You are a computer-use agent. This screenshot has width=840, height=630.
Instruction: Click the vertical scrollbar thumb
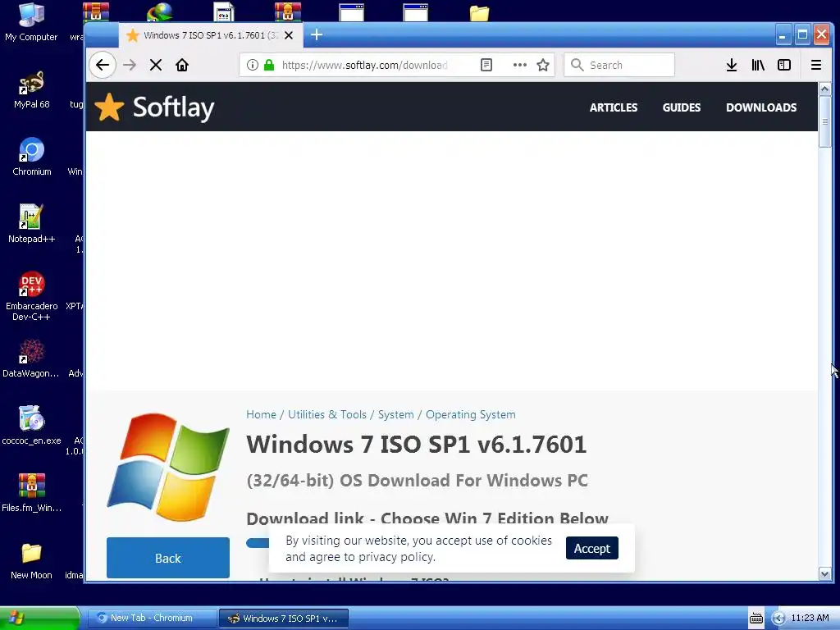824,121
